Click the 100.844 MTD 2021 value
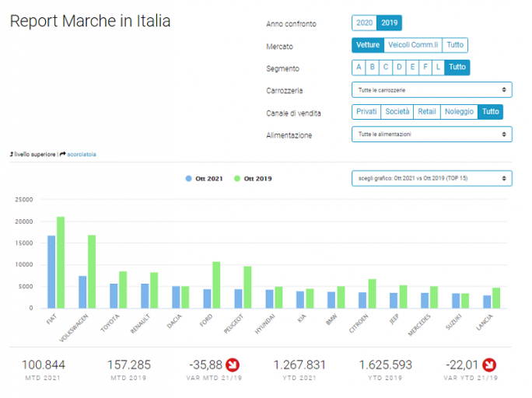The image size is (532, 398). pos(44,365)
